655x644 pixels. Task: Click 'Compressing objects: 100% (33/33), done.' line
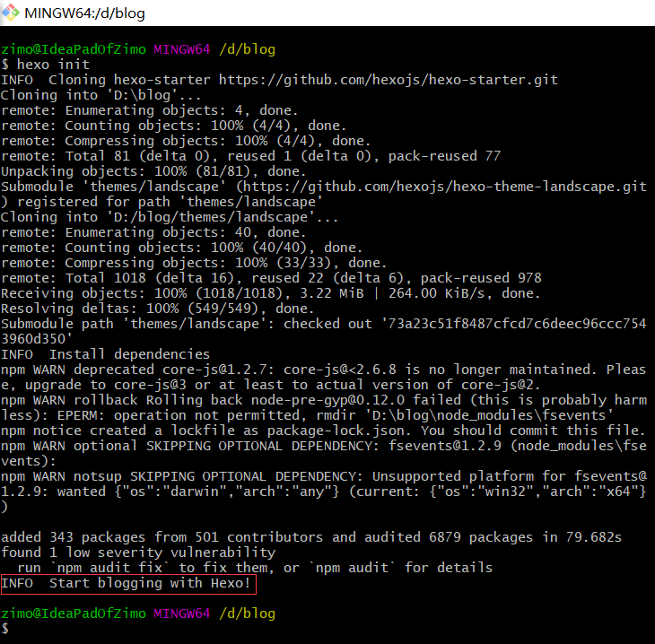click(x=194, y=263)
